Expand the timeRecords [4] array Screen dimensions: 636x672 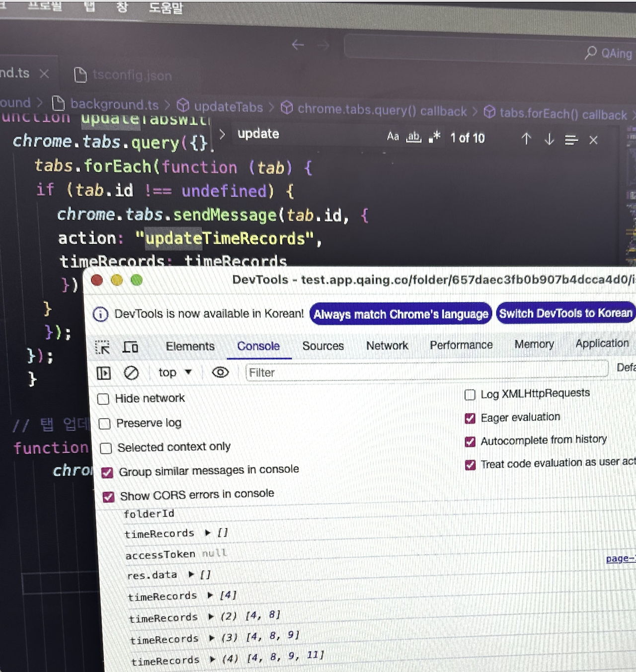click(211, 595)
